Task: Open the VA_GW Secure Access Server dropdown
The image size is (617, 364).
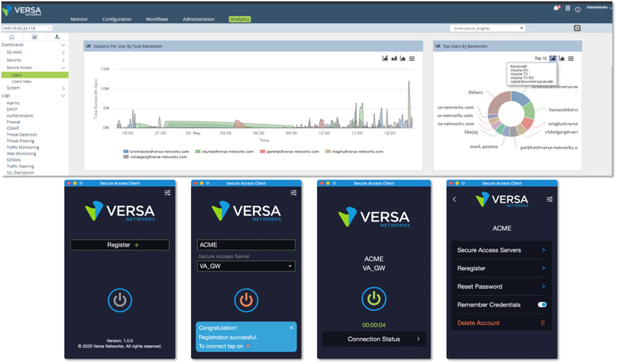Action: (246, 266)
